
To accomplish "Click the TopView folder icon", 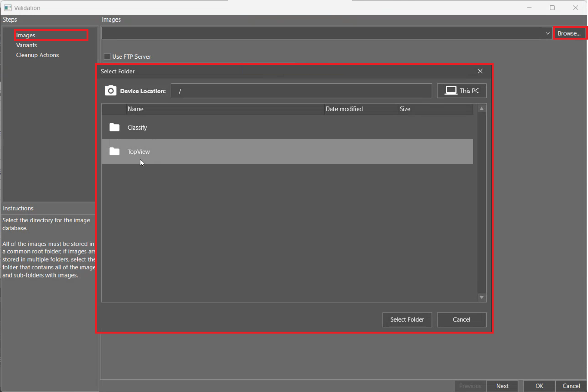I will [x=114, y=151].
